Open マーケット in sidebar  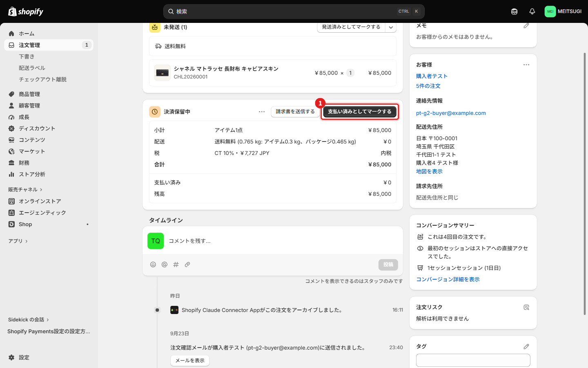click(49, 151)
